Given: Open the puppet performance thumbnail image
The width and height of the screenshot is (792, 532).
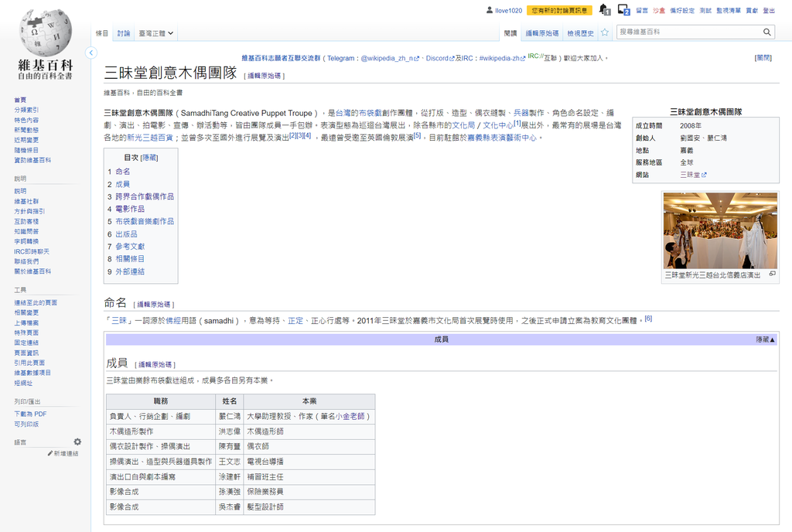Looking at the screenshot, I should click(x=720, y=230).
